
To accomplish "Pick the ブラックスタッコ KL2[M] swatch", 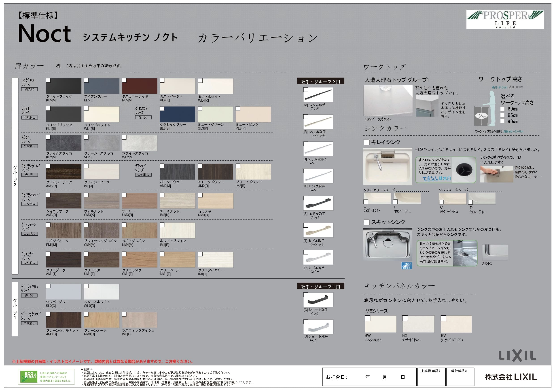I will (x=64, y=143).
